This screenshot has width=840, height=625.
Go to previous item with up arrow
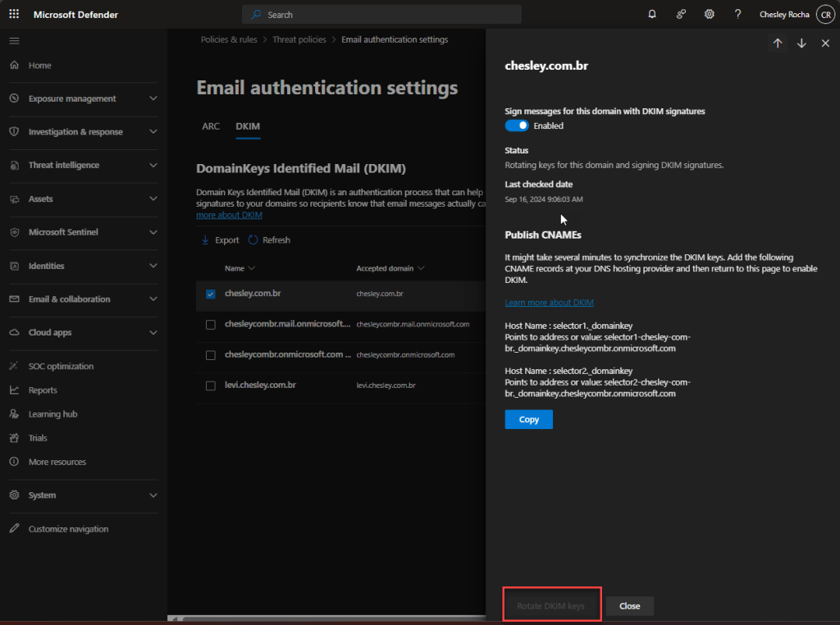[x=778, y=43]
